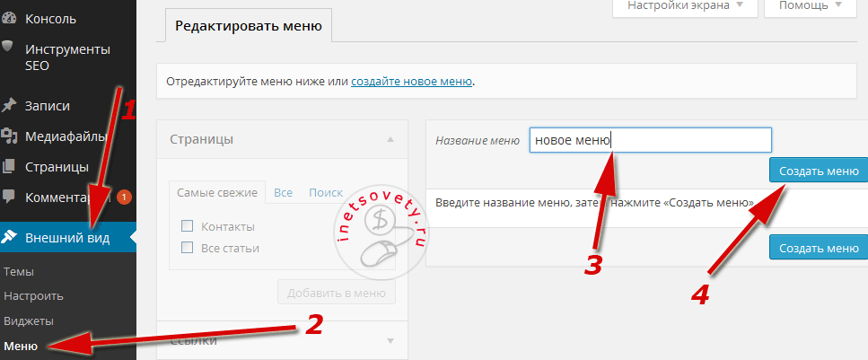Open the Настроить submenu item

34,296
